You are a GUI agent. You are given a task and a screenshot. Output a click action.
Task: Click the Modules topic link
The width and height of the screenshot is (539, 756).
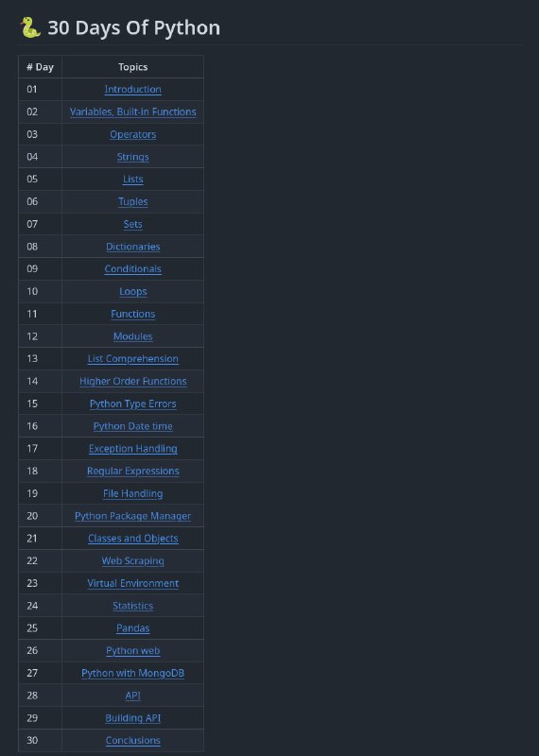pos(132,336)
